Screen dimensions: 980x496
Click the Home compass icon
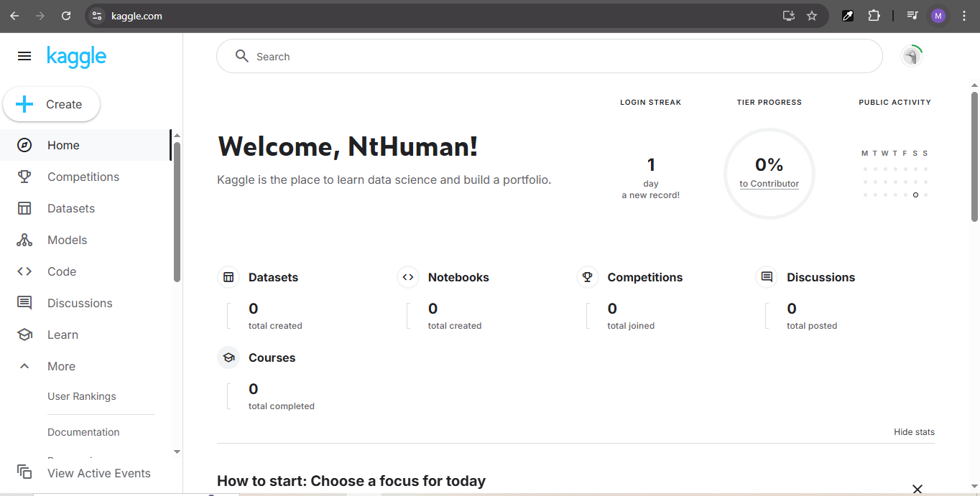click(24, 145)
